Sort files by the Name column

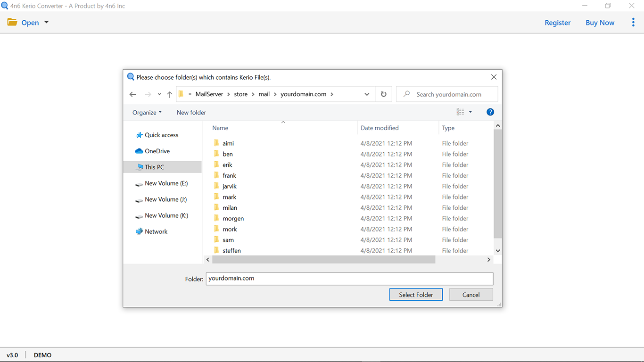(220, 128)
